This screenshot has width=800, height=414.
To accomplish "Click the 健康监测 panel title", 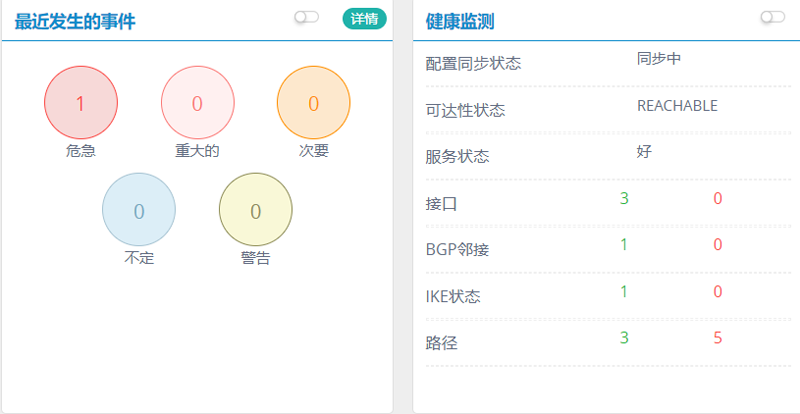I will [x=459, y=20].
